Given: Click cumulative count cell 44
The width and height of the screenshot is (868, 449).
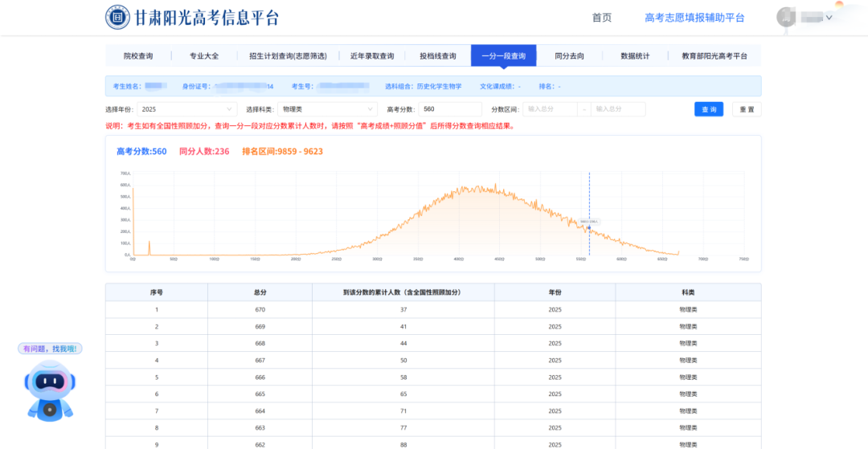Looking at the screenshot, I should pyautogui.click(x=403, y=344).
